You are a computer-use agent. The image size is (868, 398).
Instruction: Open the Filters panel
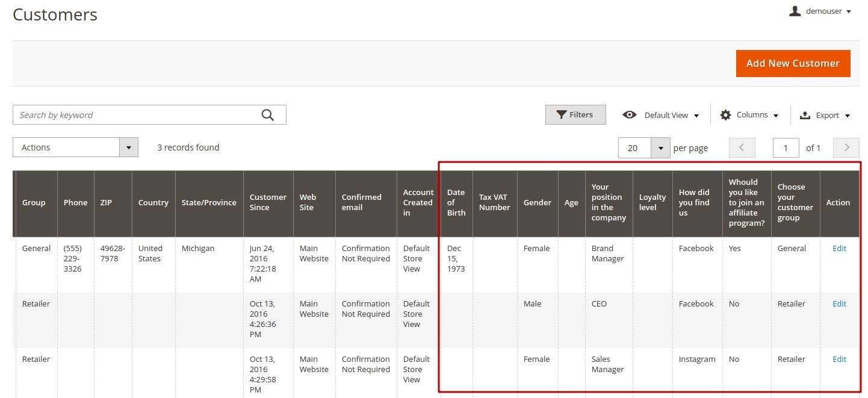click(x=575, y=114)
